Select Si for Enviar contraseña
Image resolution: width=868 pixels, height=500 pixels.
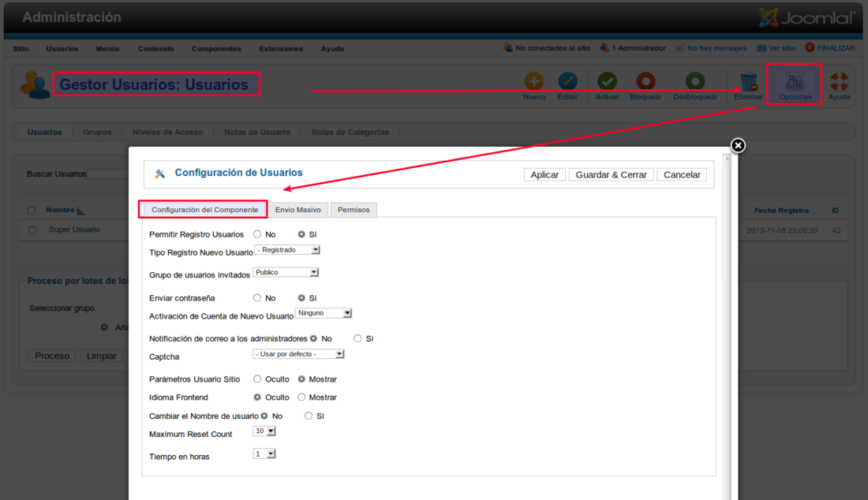click(301, 297)
